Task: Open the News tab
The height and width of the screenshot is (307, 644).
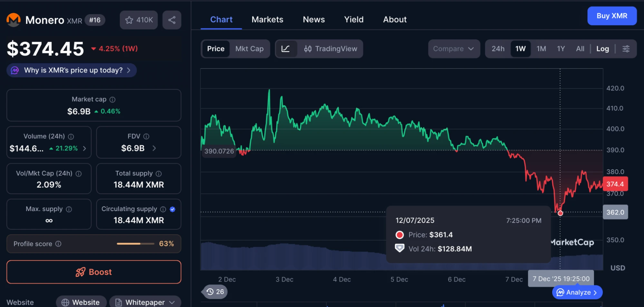Action: (x=313, y=19)
